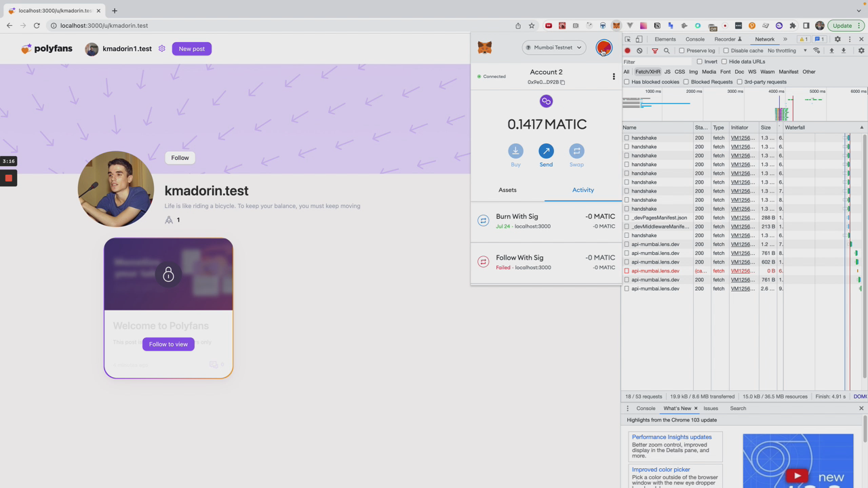Check Blocked Requests checkbox
Screen dimensions: 868x488
686,82
